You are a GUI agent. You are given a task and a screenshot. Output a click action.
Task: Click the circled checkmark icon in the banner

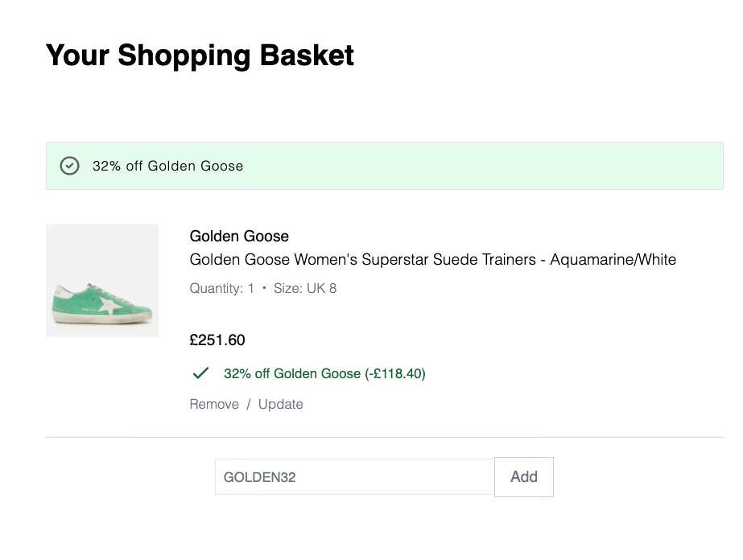70,166
